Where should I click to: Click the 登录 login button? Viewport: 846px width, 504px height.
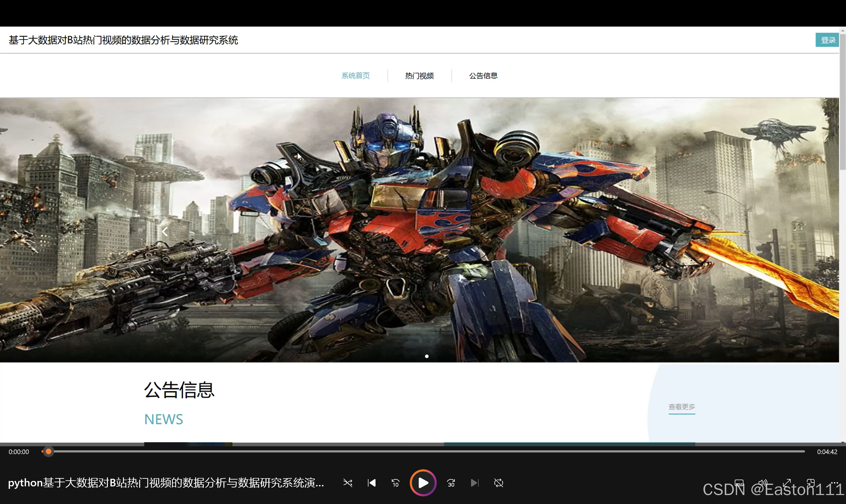[x=827, y=40]
